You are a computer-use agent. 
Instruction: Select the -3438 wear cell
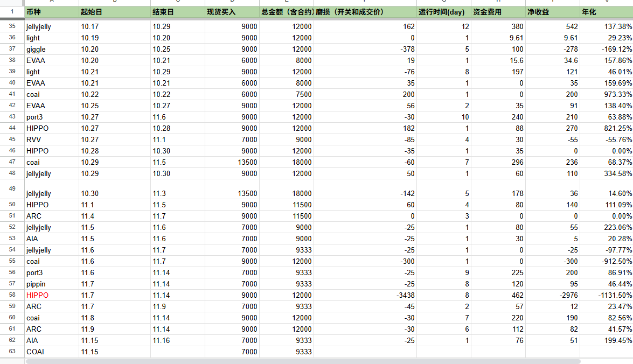pos(365,295)
